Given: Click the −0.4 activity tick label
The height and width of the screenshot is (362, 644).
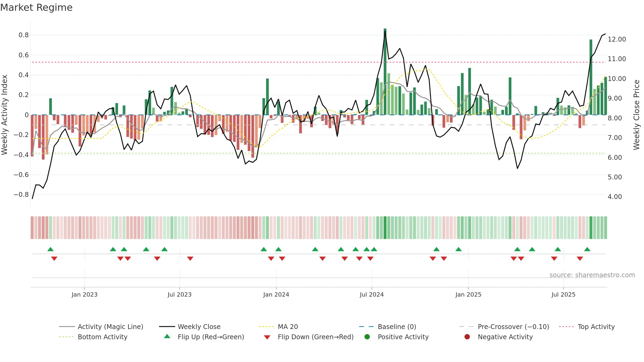Looking at the screenshot, I should point(21,154).
